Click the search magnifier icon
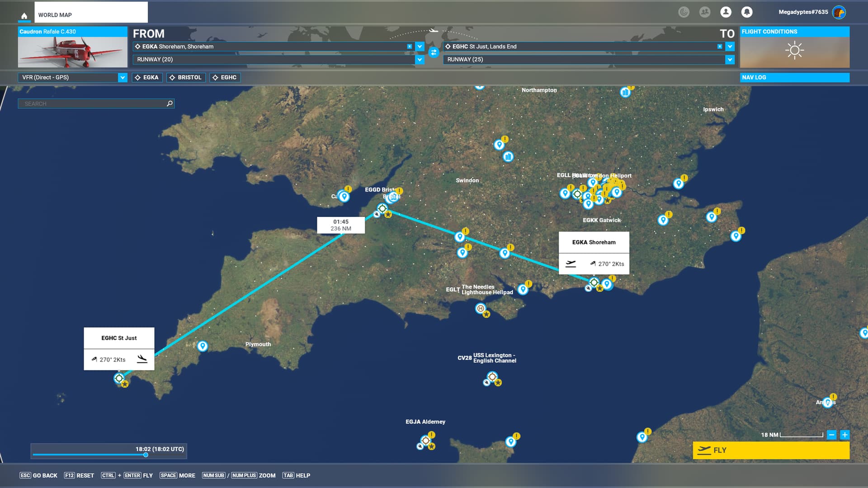 pos(170,103)
